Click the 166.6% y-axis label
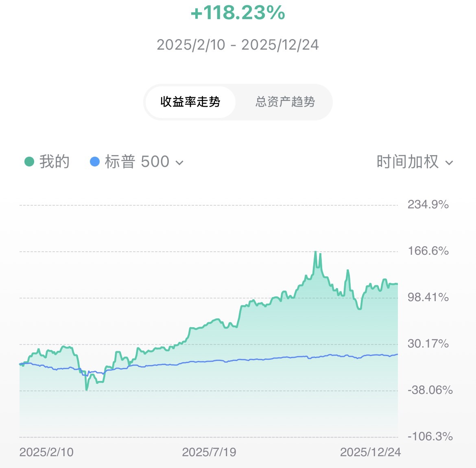476x468 pixels. click(x=428, y=251)
